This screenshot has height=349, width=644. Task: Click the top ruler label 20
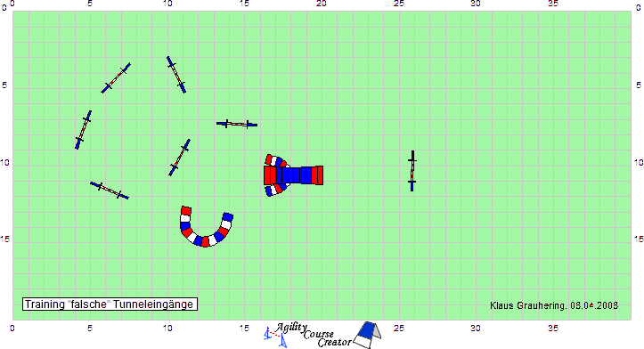pyautogui.click(x=322, y=4)
